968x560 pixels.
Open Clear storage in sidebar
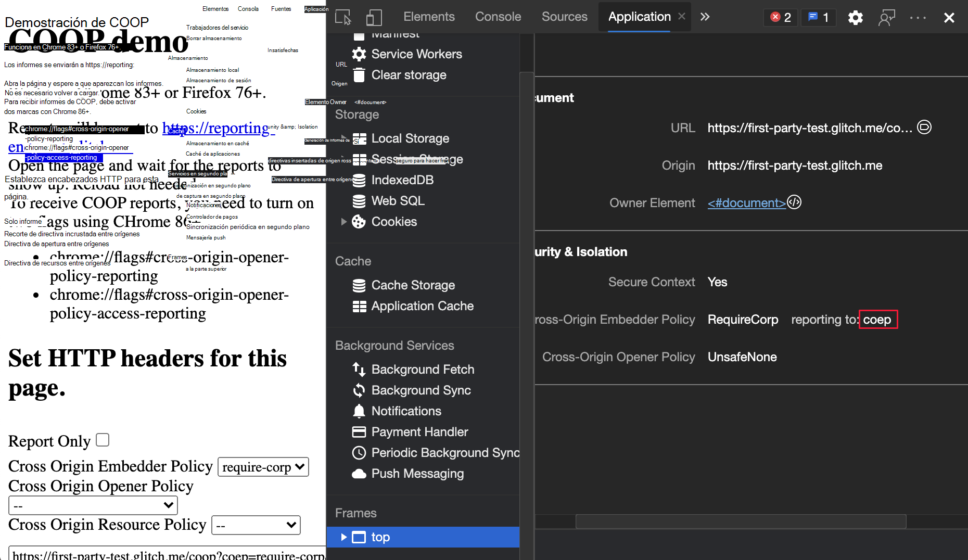coord(409,75)
